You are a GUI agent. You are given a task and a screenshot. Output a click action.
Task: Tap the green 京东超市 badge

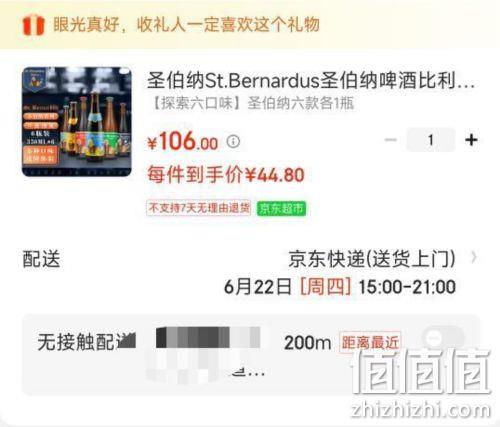[281, 208]
